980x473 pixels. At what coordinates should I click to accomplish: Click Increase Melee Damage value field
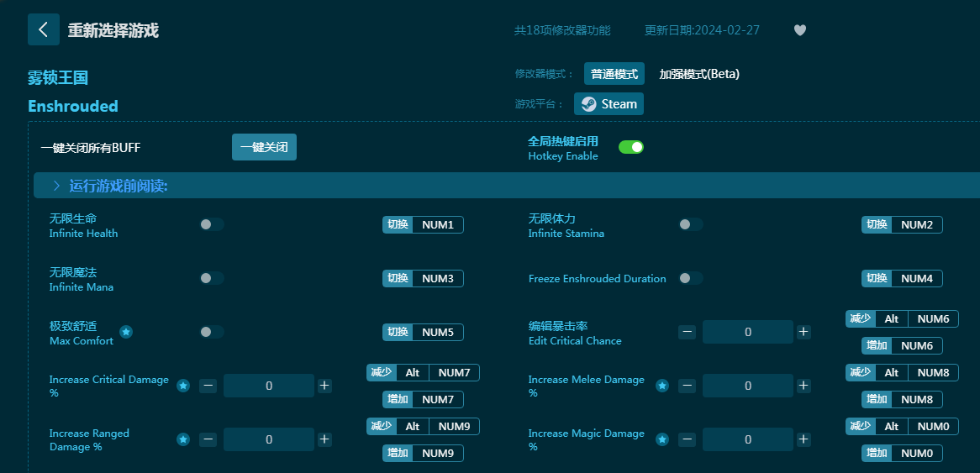(748, 386)
